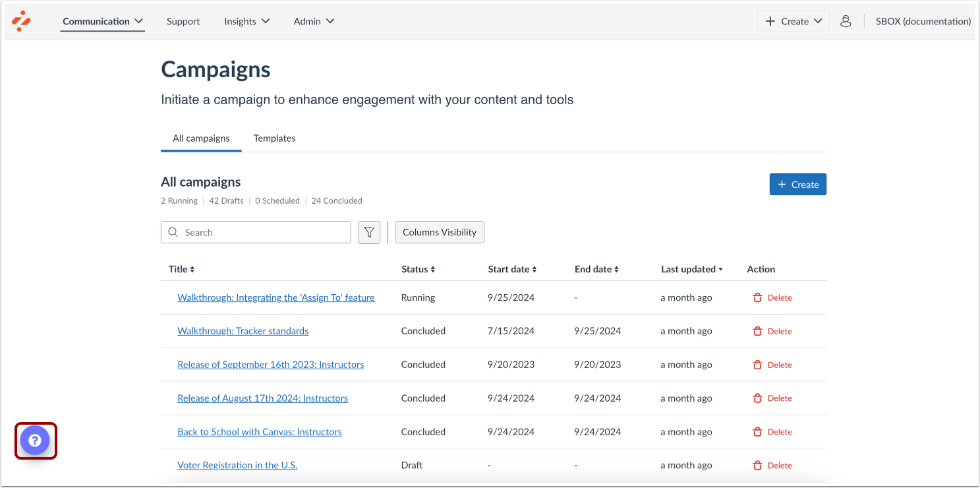The width and height of the screenshot is (980, 488).
Task: Open the Columns Visibility options
Action: [440, 232]
